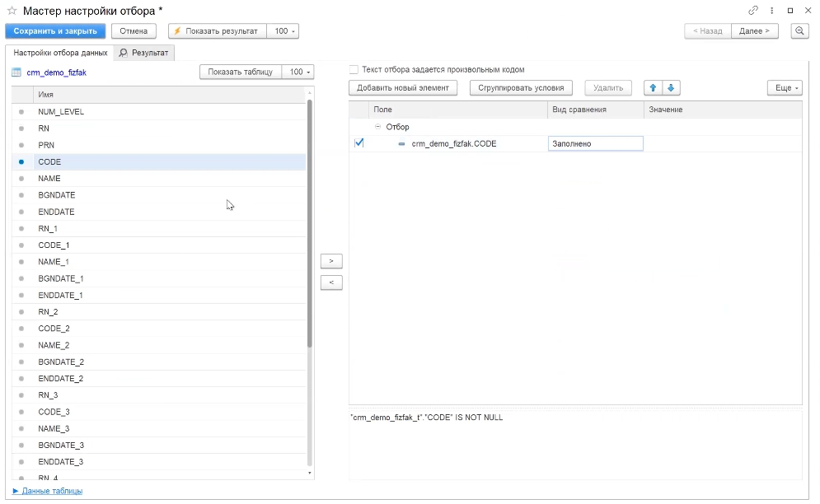Image resolution: width=820 pixels, height=504 pixels.
Task: Open the vertical dots window menu
Action: (771, 11)
